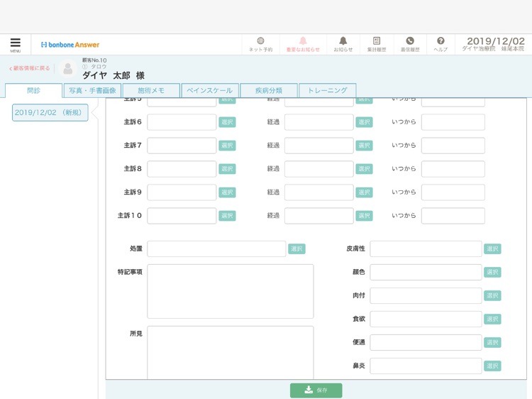Click 選択 button for 主訴7
This screenshot has width=532, height=399.
tap(227, 146)
